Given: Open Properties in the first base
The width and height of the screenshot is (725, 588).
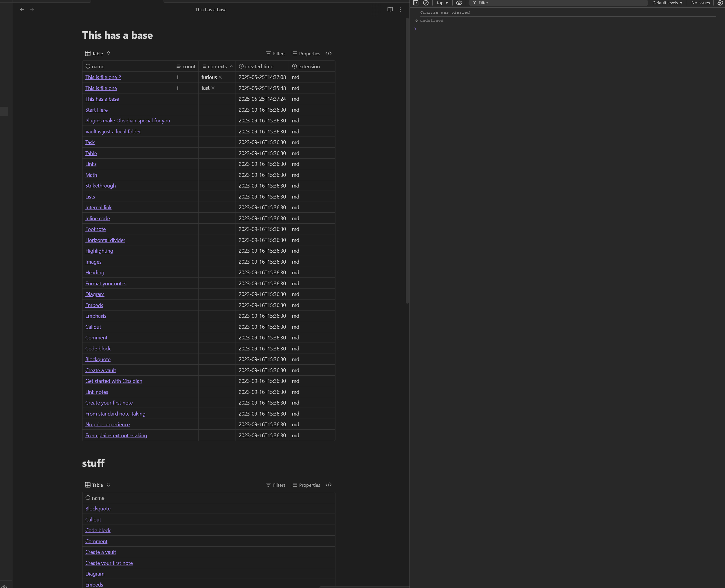Looking at the screenshot, I should coord(306,54).
